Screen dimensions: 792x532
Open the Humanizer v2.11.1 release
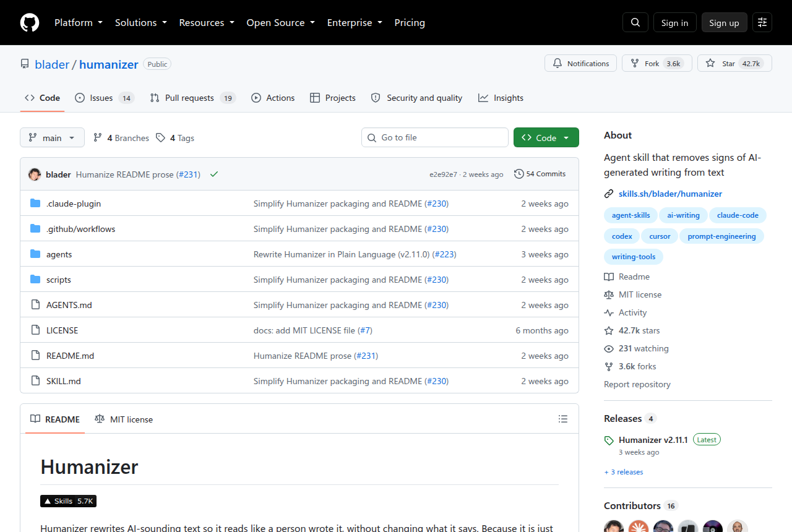[x=653, y=440]
